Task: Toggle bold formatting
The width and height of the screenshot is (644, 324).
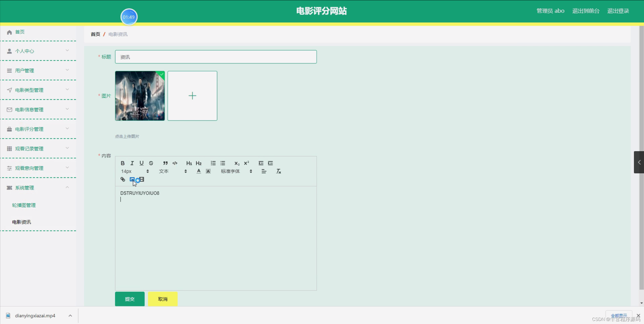Action: [x=123, y=163]
